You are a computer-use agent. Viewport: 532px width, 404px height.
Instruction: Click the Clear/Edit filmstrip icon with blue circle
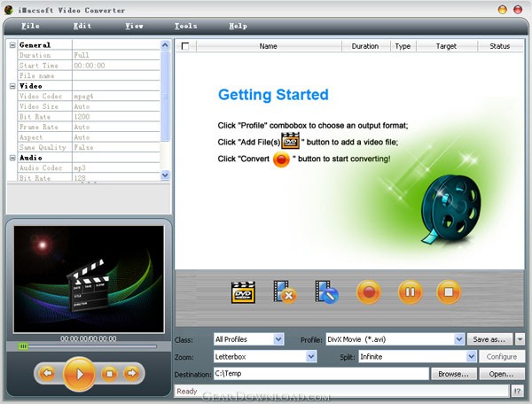pos(326,291)
